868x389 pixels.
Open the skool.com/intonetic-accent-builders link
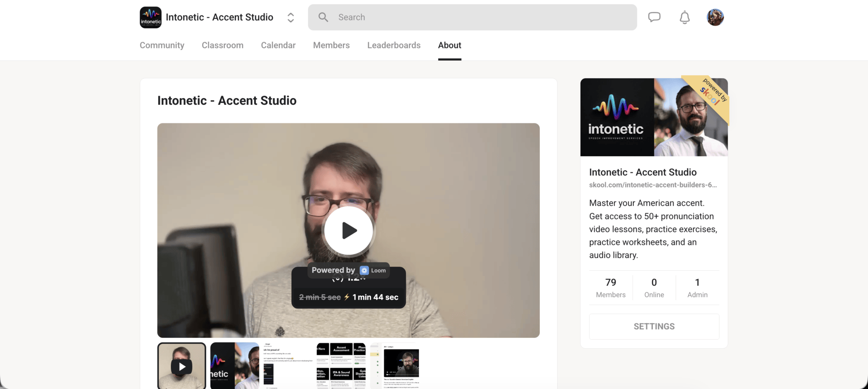653,185
